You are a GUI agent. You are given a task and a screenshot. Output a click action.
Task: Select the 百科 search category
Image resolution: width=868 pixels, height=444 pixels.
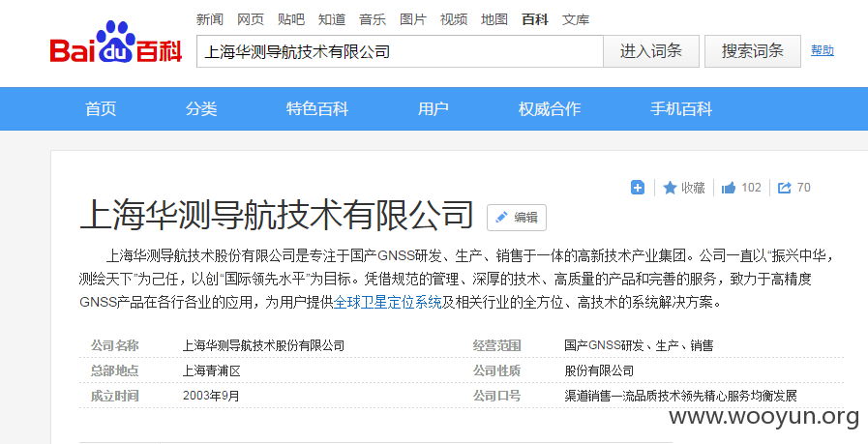tap(535, 19)
